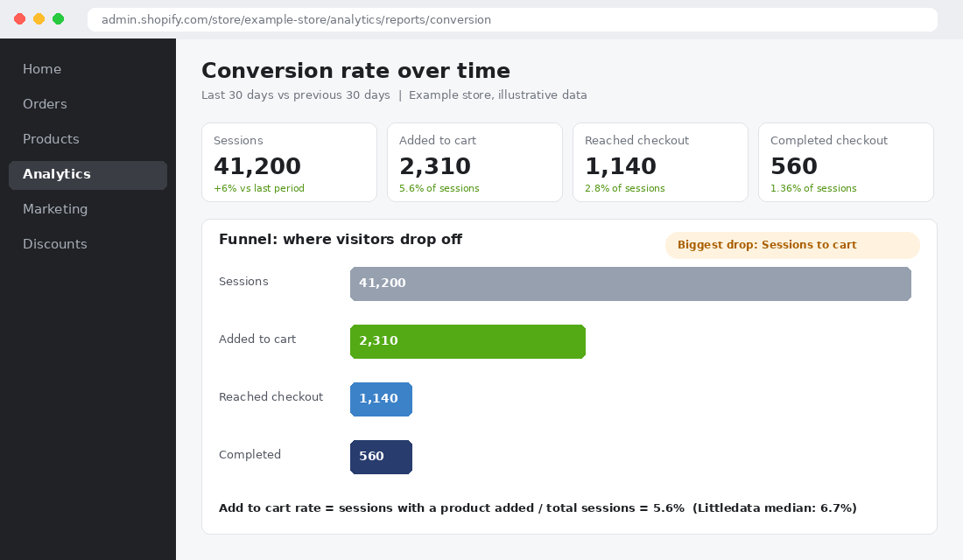Click the blue Reached checkout bar 1,140
Screen dimensions: 963x560
(382, 399)
